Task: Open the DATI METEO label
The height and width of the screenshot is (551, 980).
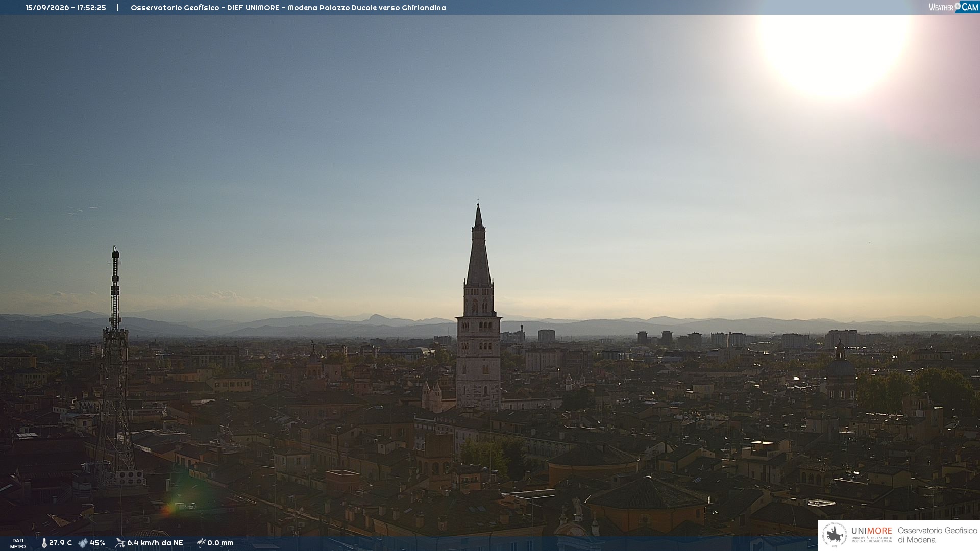Action: (x=18, y=543)
